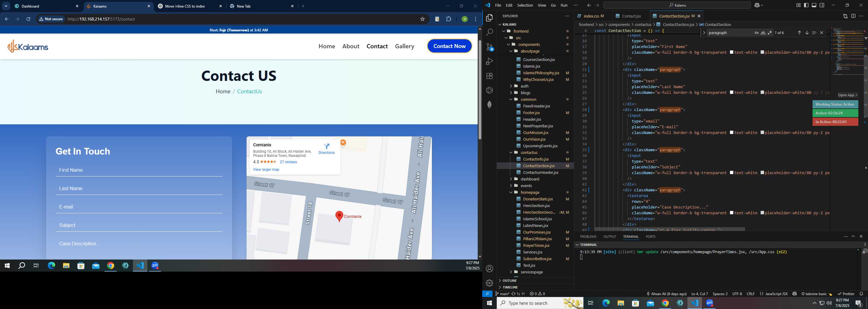This screenshot has height=309, width=868.
Task: Close the find widget
Action: [x=822, y=33]
